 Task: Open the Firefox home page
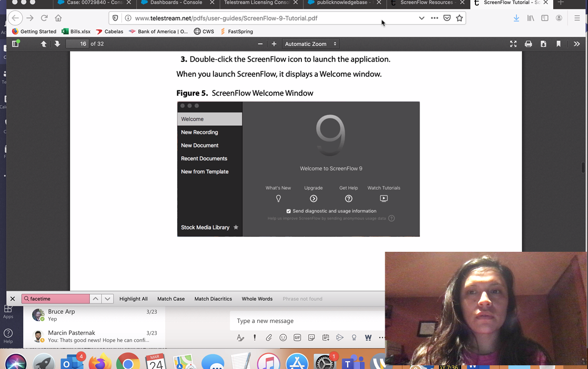pyautogui.click(x=58, y=18)
